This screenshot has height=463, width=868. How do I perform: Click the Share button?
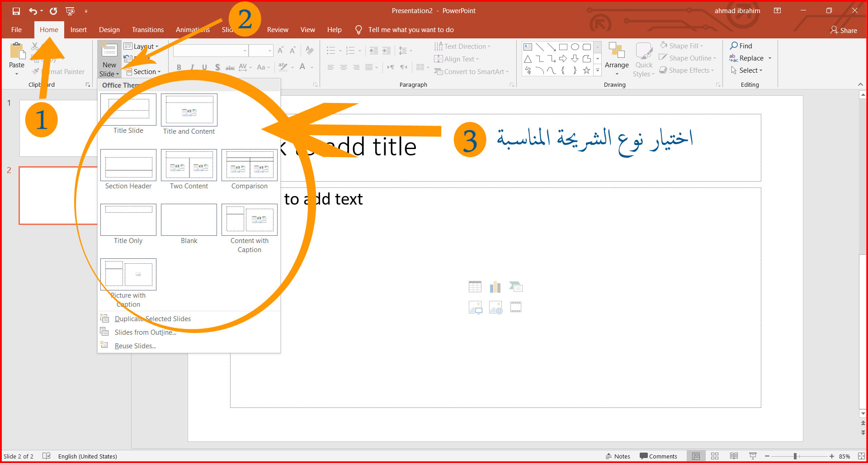(844, 30)
